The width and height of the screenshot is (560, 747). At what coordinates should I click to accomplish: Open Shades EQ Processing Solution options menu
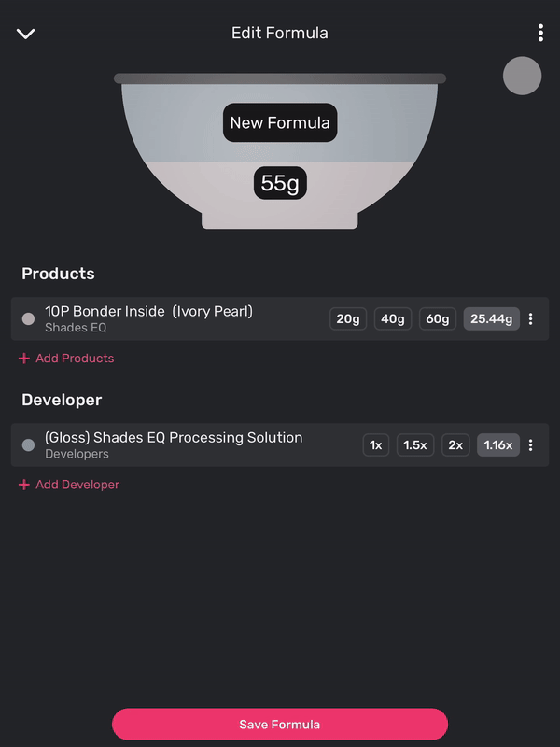click(x=531, y=445)
